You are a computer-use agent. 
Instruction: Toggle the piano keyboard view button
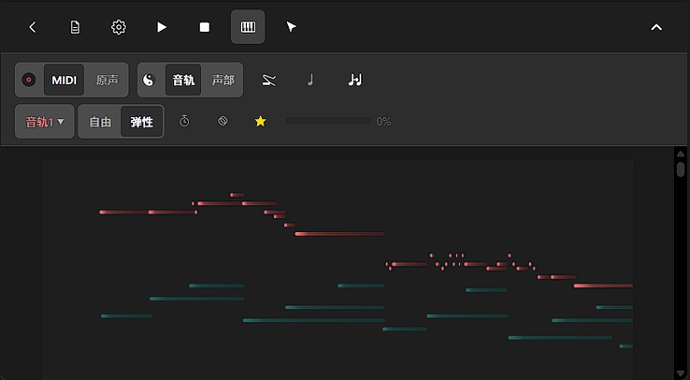pyautogui.click(x=248, y=27)
